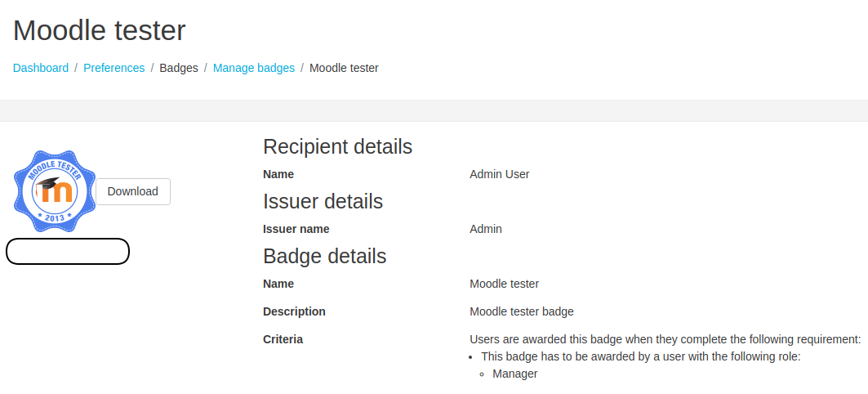Click the Moodle tester badge image
This screenshot has width=868, height=394.
55,191
